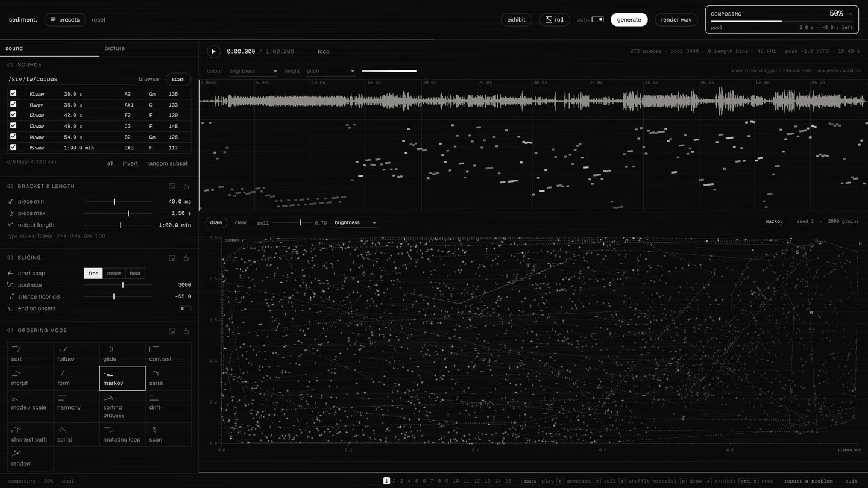Select the harmony ordering mode

click(x=77, y=407)
